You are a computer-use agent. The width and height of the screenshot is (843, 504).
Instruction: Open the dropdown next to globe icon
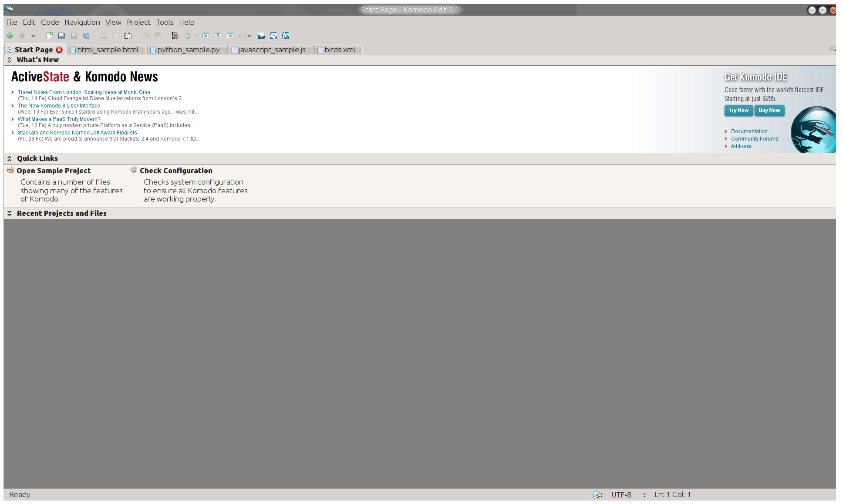(196, 36)
